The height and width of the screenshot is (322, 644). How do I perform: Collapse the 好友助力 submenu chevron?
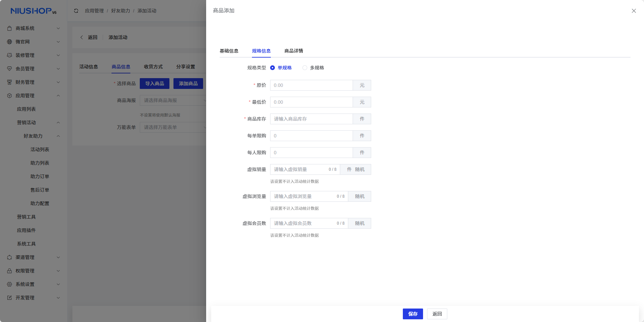[58, 136]
